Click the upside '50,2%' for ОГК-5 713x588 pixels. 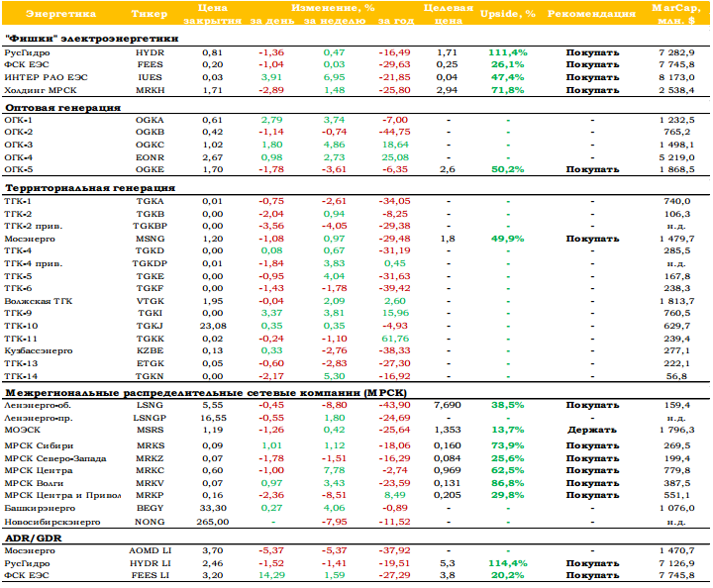tap(507, 169)
